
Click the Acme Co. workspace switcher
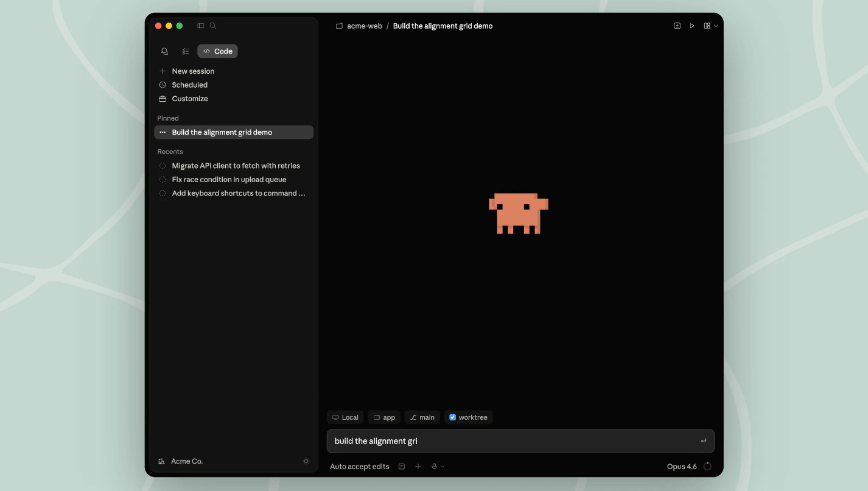pyautogui.click(x=180, y=461)
